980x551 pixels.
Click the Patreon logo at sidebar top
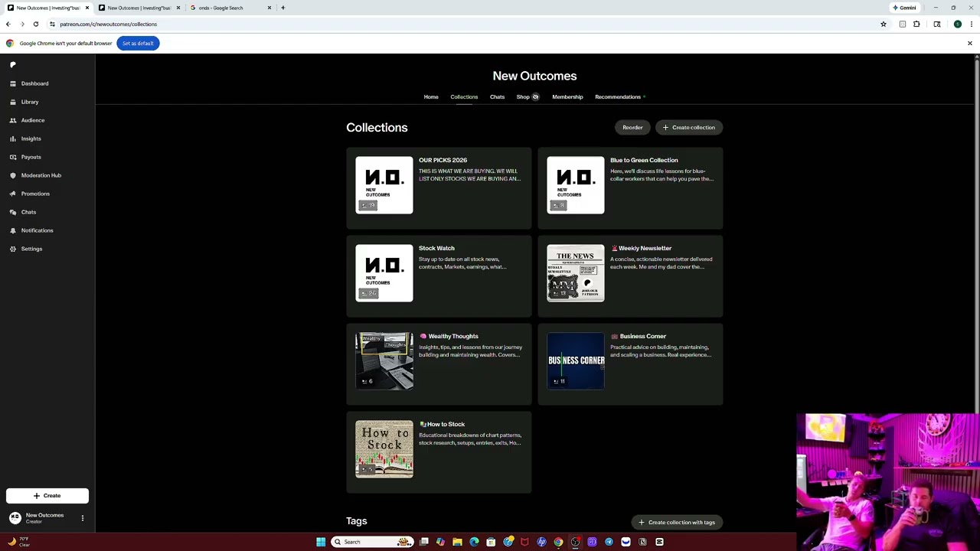pos(13,65)
